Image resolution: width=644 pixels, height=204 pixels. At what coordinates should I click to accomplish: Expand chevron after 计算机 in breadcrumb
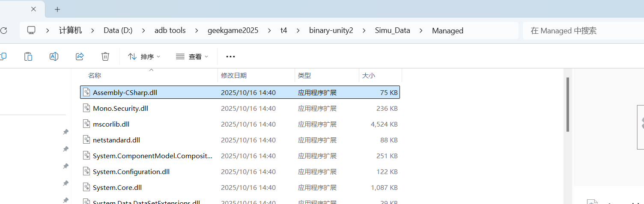tap(93, 30)
